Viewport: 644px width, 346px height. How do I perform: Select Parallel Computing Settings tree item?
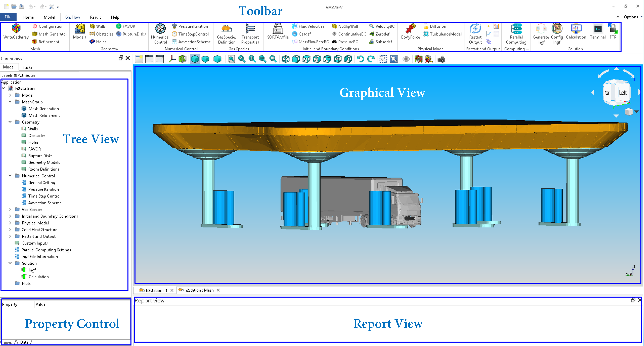[46, 250]
